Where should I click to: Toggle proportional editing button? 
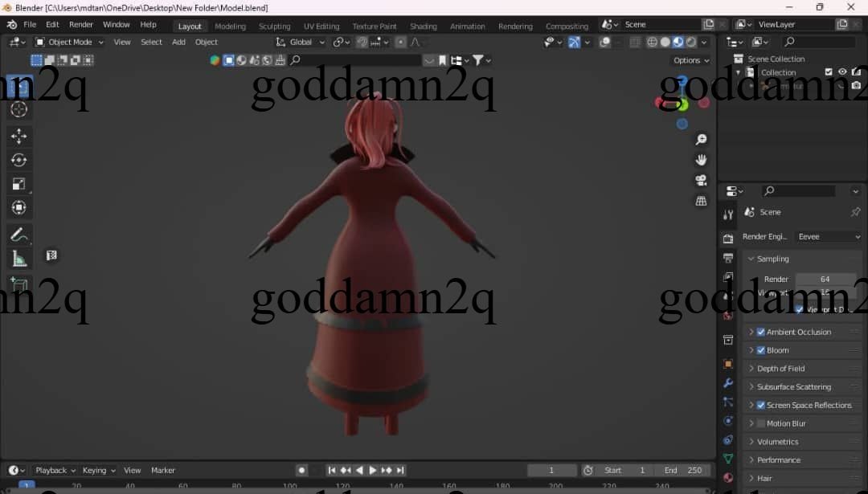point(400,42)
